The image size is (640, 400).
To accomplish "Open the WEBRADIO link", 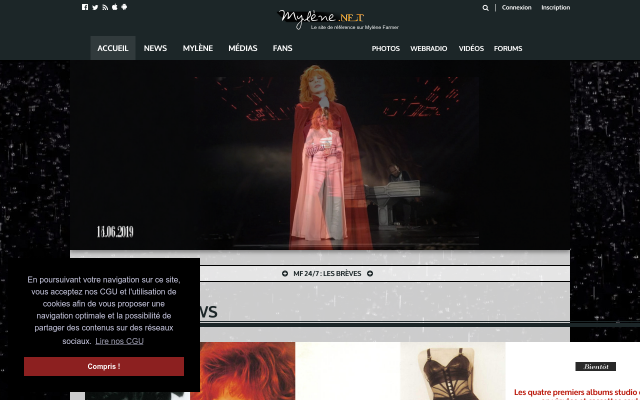I will pos(429,49).
